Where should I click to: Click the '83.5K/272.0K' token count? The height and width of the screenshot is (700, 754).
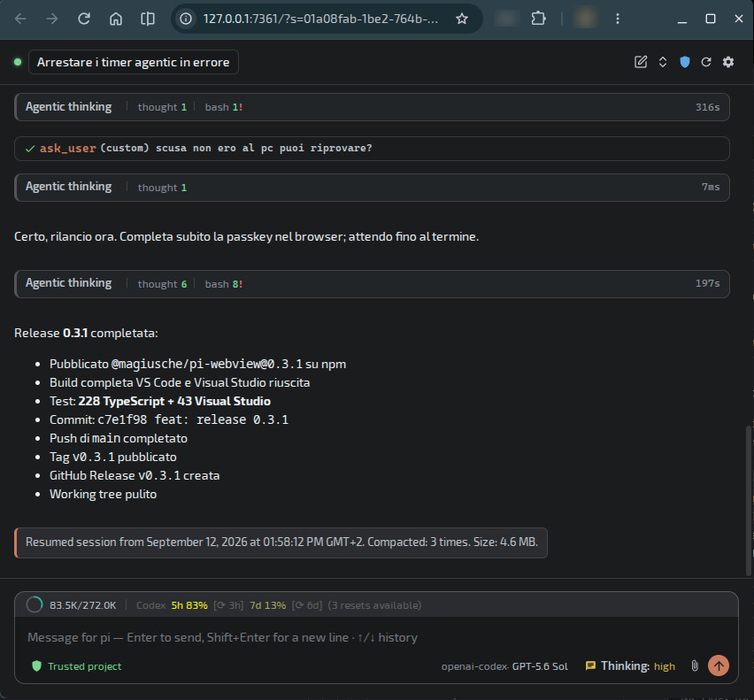pyautogui.click(x=82, y=605)
